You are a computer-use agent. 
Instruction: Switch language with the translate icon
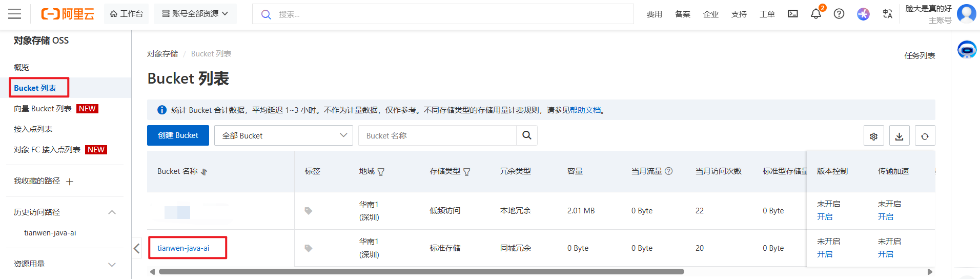click(888, 14)
